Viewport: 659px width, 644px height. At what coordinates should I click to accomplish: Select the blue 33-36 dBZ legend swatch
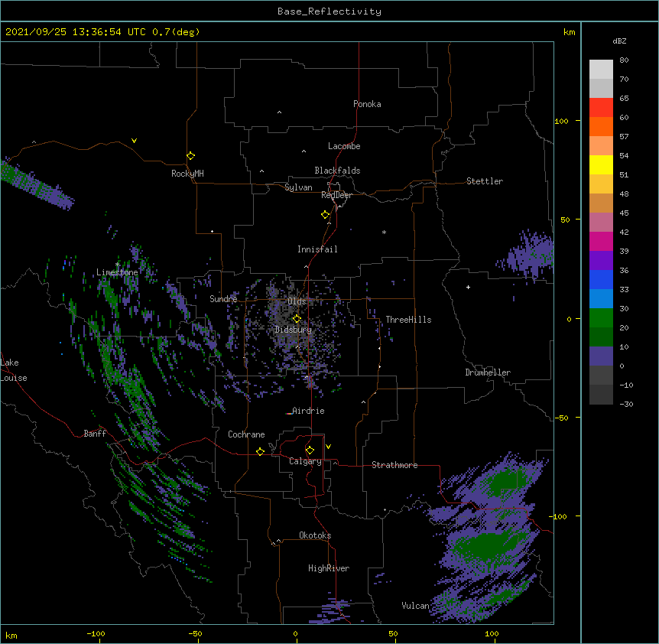coord(601,279)
